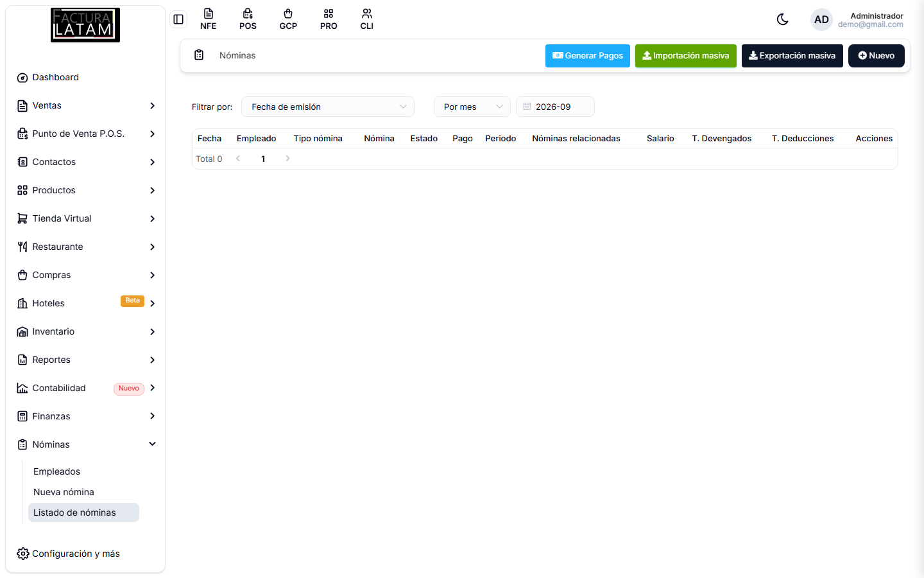Click the previous page arrow

[238, 159]
